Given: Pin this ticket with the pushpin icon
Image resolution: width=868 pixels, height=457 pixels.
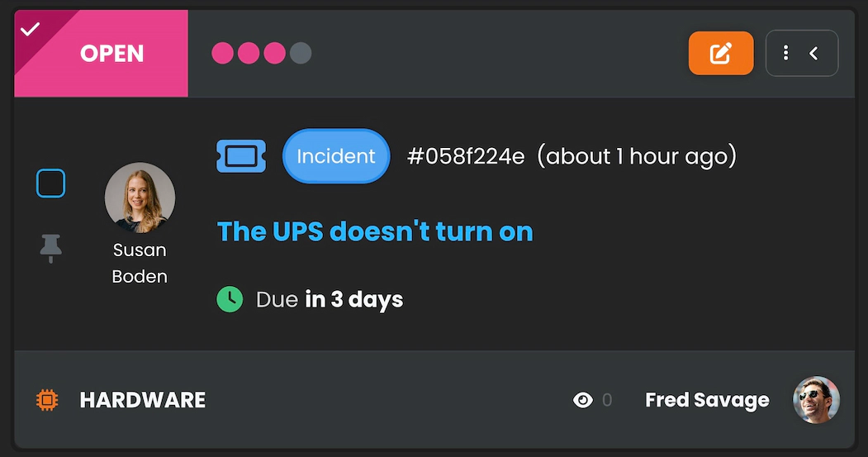Looking at the screenshot, I should pyautogui.click(x=51, y=247).
